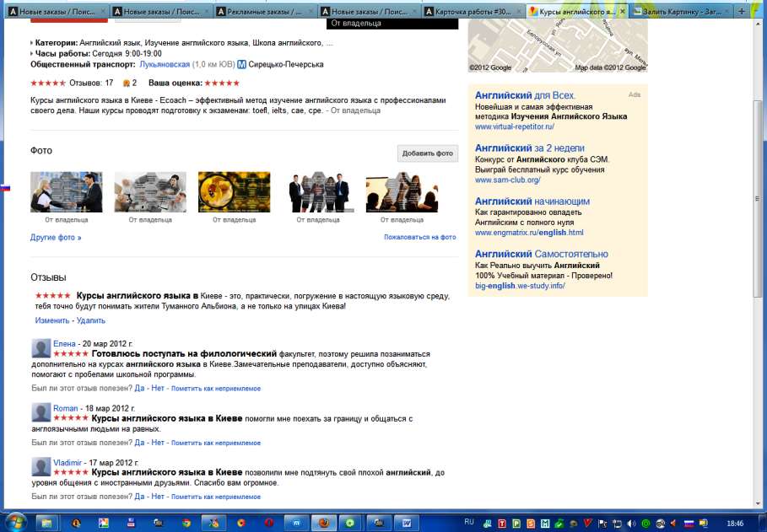This screenshot has width=767, height=532.
Task: Set your rating via Ваша оценка stars
Action: click(222, 83)
